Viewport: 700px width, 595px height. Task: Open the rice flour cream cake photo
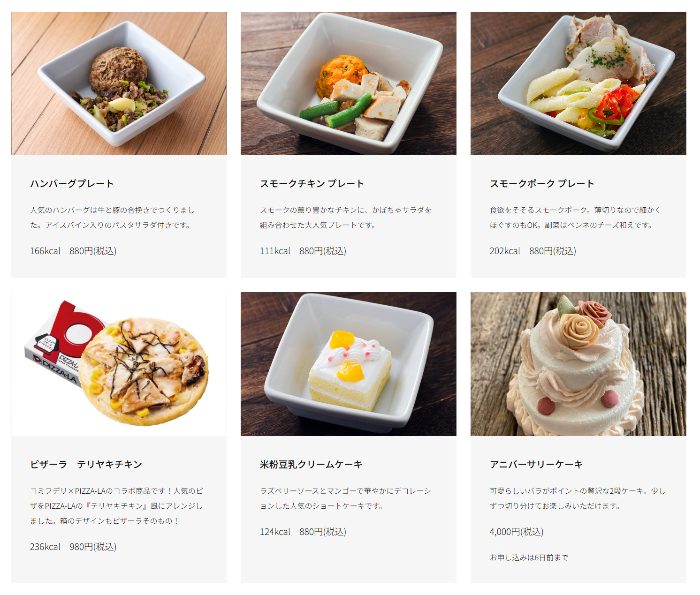coord(348,364)
